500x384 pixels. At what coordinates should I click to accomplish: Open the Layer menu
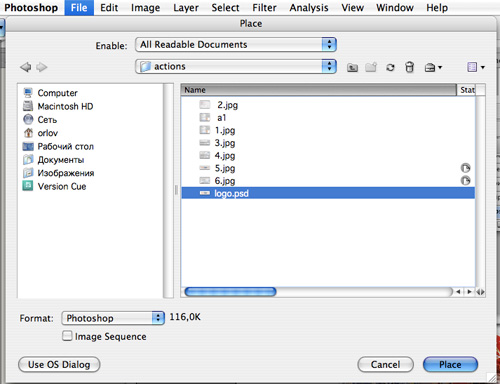186,8
